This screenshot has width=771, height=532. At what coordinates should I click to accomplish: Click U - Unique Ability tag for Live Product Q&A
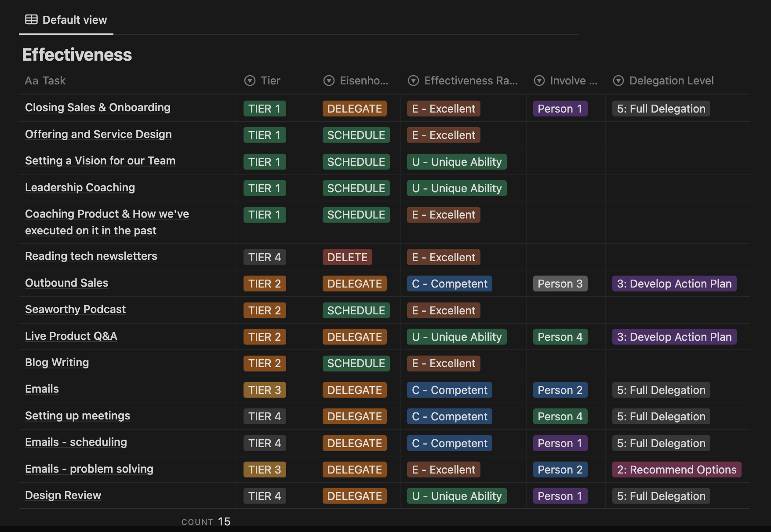[456, 337]
